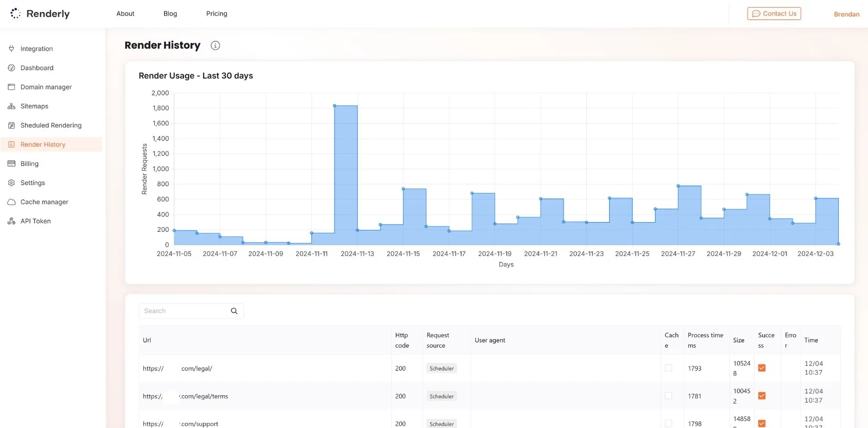The image size is (868, 428).
Task: Click the Billing card icon
Action: 11,164
